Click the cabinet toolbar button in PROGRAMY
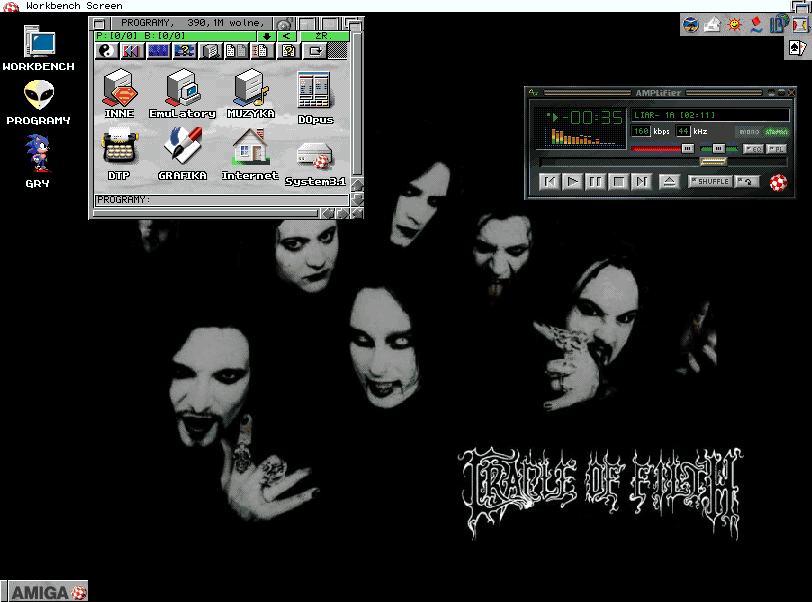Image resolution: width=812 pixels, height=602 pixels. (210, 51)
